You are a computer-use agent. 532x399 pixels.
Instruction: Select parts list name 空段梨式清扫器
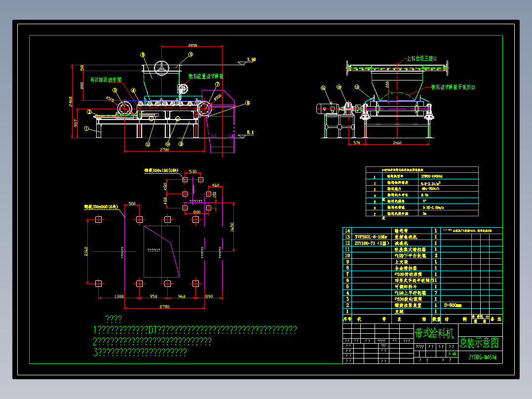[410, 249]
